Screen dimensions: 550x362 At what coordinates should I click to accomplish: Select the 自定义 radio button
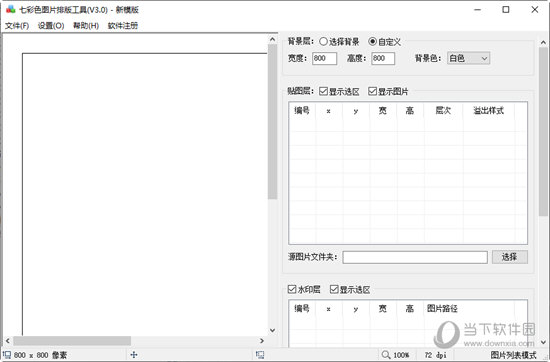pyautogui.click(x=373, y=41)
